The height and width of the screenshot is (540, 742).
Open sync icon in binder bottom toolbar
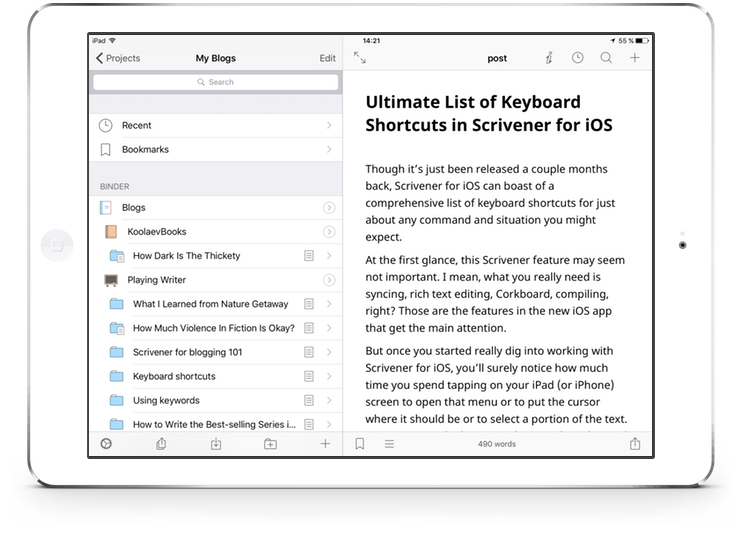[x=106, y=444]
